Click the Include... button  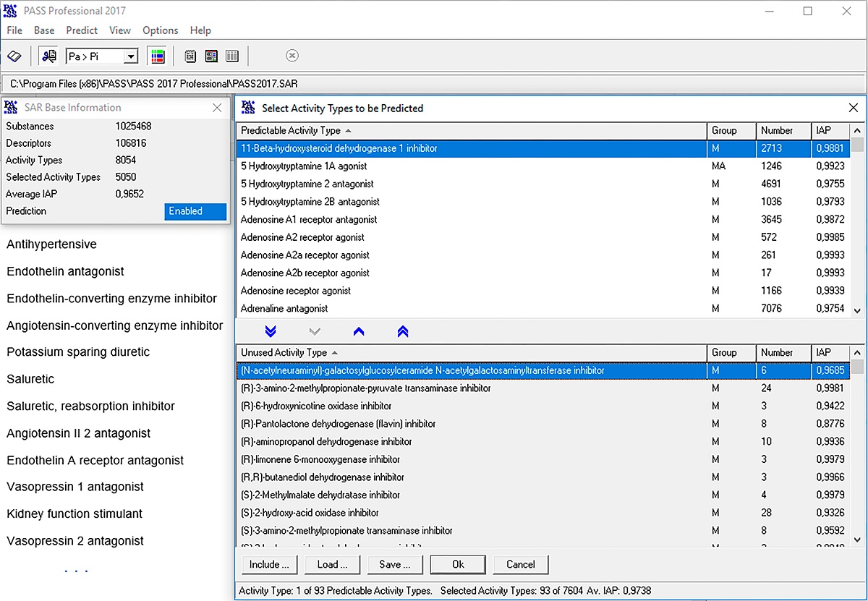pos(269,564)
